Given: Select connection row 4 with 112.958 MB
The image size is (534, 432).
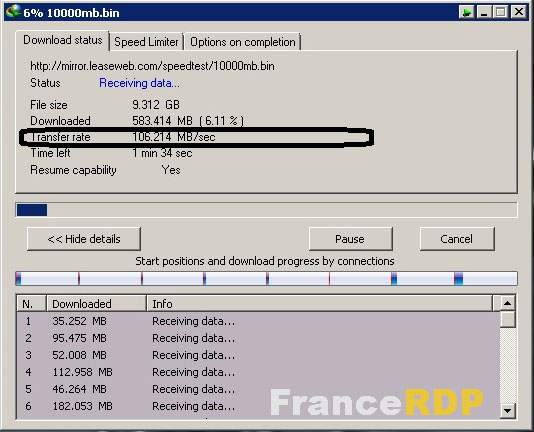Looking at the screenshot, I should (x=258, y=372).
